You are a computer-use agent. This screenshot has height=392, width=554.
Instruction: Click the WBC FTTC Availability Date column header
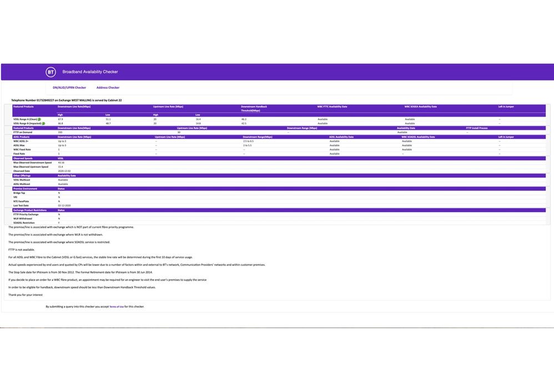[x=332, y=107]
